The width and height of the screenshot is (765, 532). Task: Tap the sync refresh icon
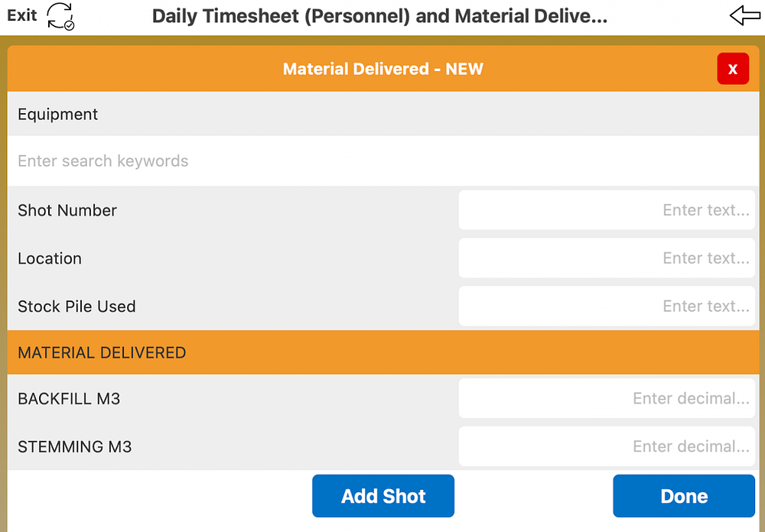(60, 16)
